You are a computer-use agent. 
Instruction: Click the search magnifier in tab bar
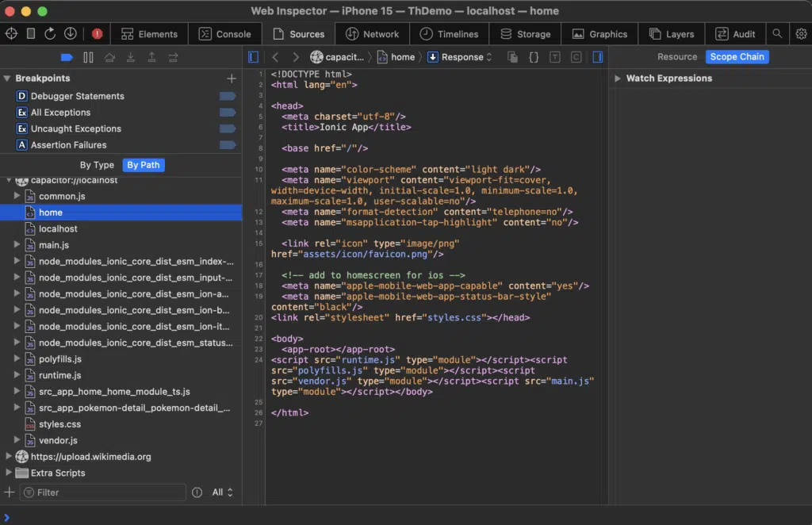click(x=778, y=33)
